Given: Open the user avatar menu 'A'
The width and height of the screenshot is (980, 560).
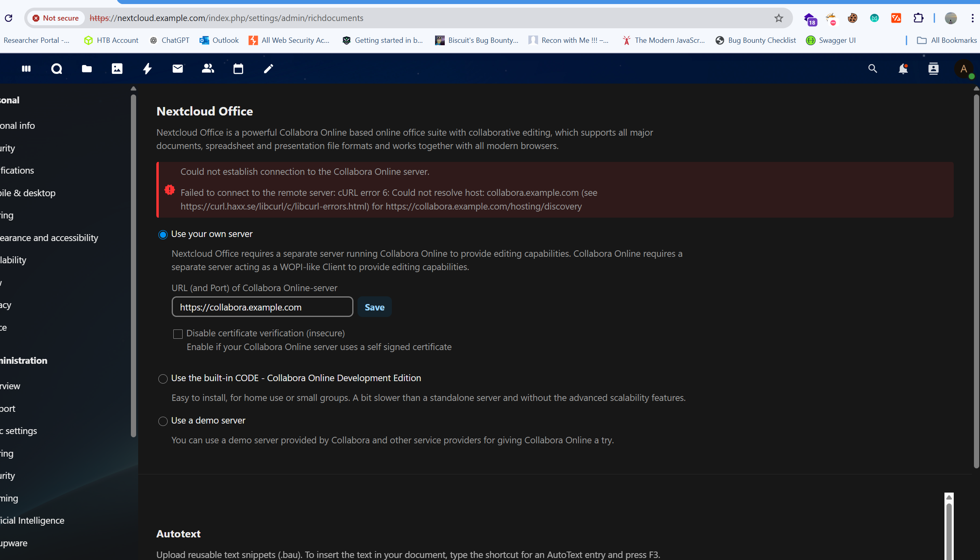Looking at the screenshot, I should click(964, 69).
